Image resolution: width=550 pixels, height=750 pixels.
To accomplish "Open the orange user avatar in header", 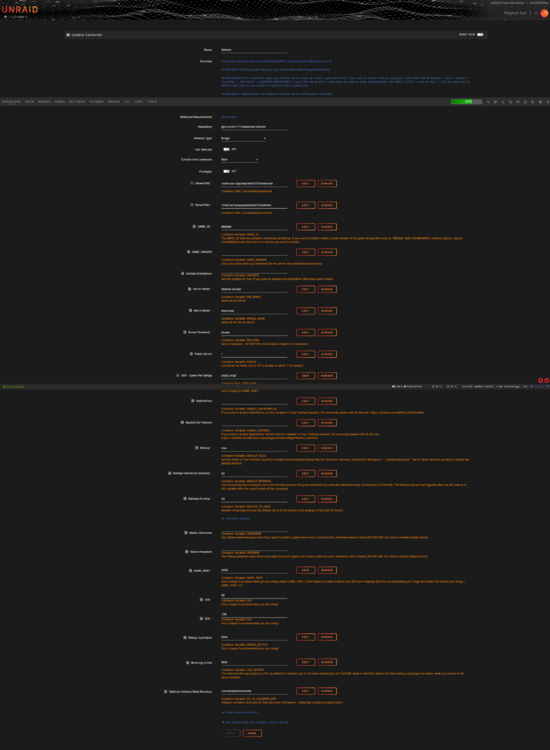I will pos(544,13).
